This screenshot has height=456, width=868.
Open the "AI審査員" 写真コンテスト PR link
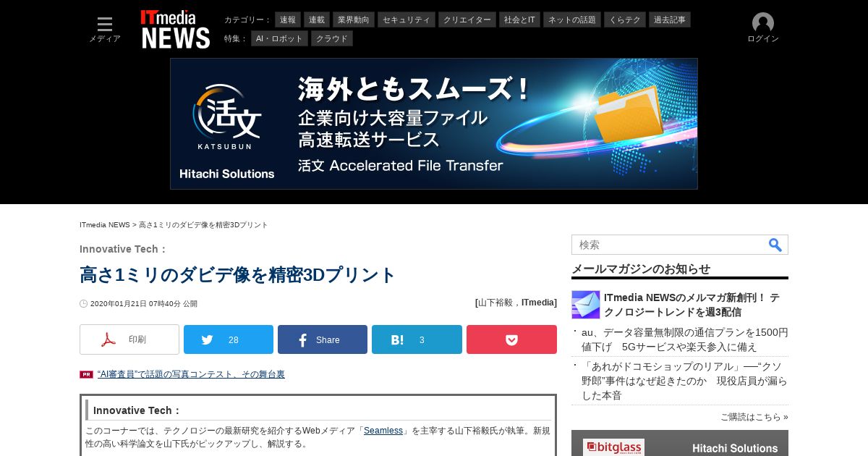[x=191, y=374]
